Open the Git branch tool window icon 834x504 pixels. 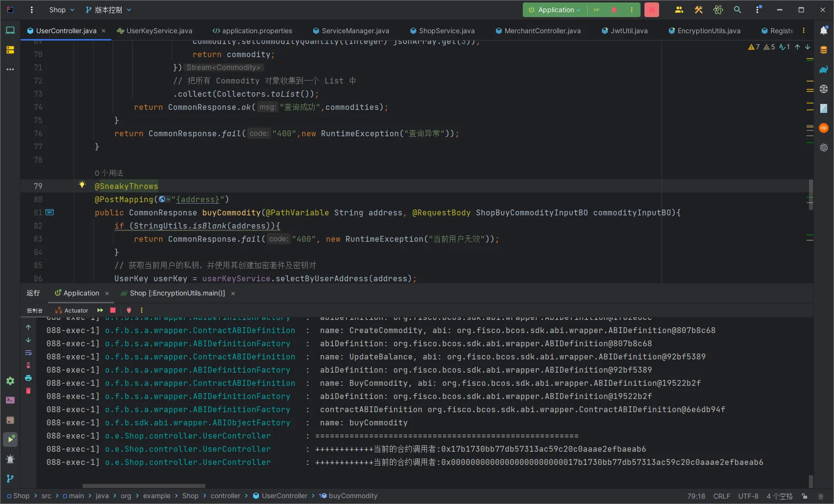pyautogui.click(x=10, y=479)
